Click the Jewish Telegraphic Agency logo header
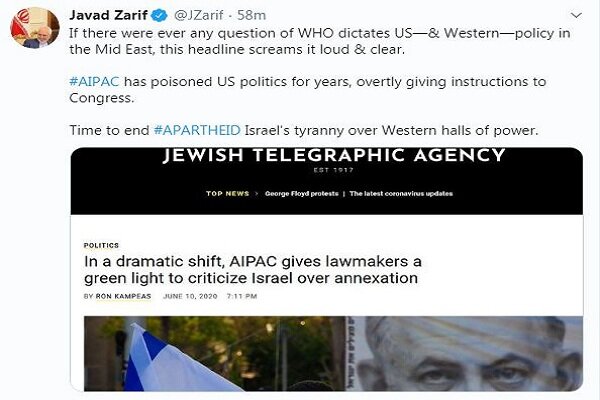600x400 pixels. (x=334, y=155)
